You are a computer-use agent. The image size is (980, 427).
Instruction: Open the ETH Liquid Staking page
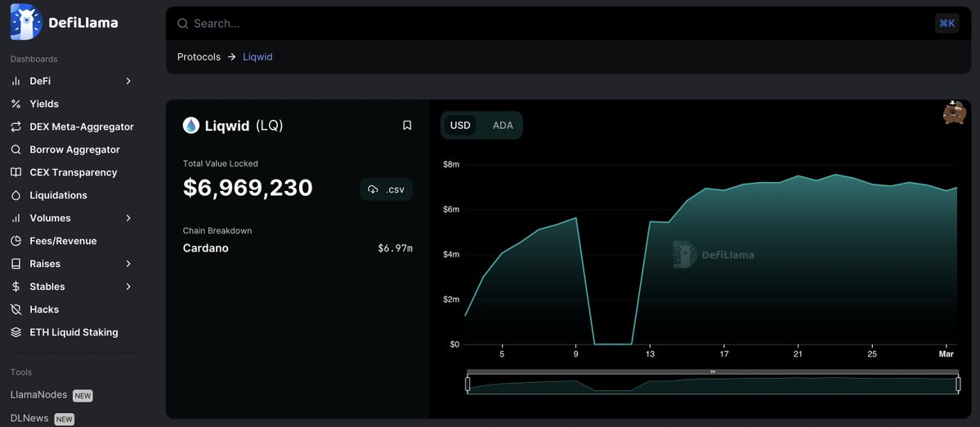[x=74, y=332]
